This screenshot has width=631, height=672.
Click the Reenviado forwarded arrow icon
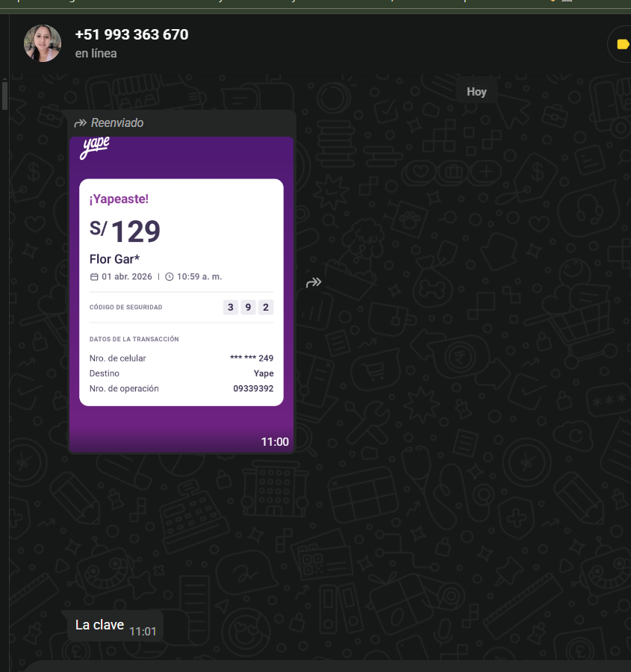80,123
